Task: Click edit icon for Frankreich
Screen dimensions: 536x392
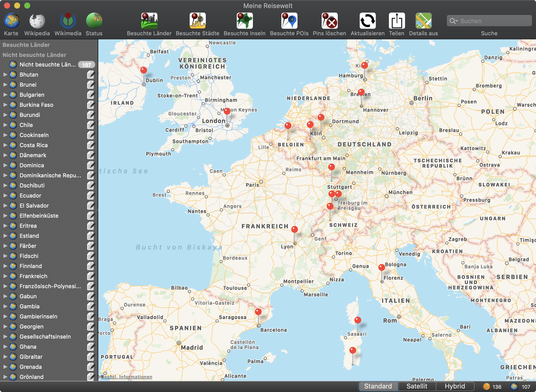Action: (91, 276)
